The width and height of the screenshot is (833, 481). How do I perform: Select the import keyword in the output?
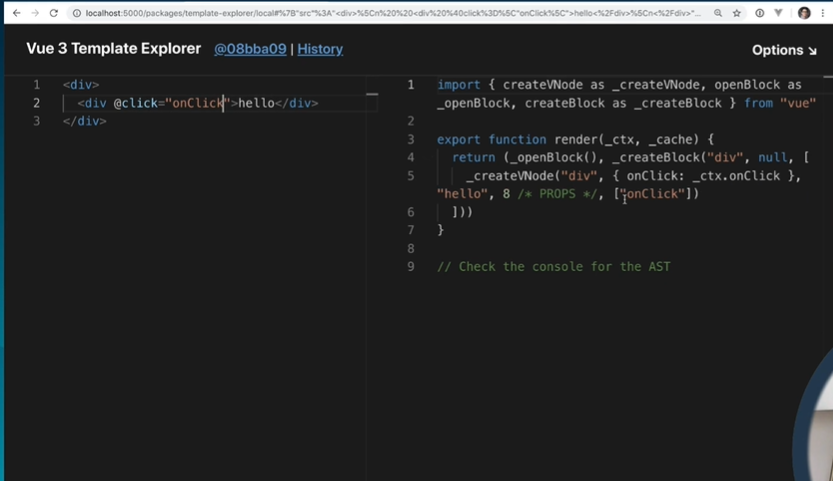(458, 85)
